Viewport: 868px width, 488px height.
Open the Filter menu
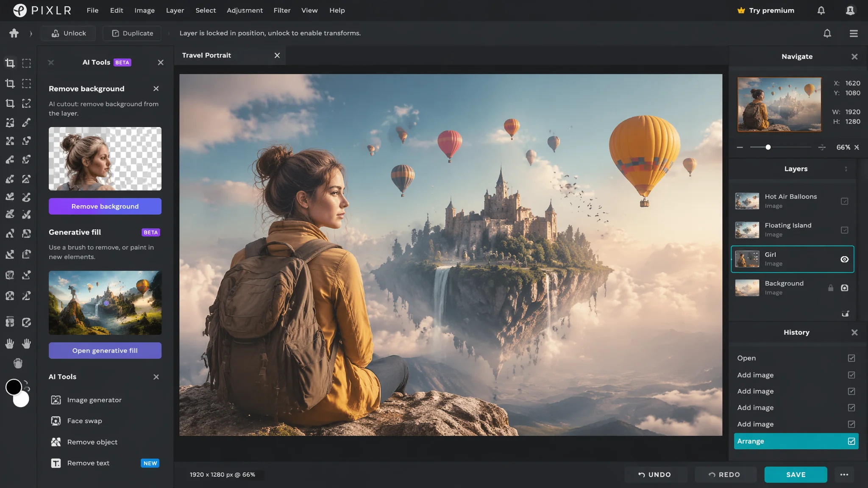[282, 10]
